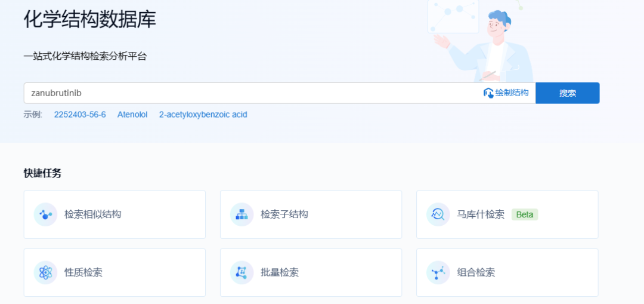
Task: Pick the 2-acetyloxybenzoic acid example
Action: click(203, 115)
